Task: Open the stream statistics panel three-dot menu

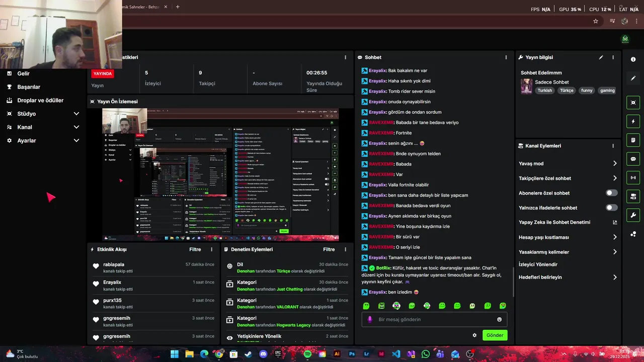Action: pos(345,57)
